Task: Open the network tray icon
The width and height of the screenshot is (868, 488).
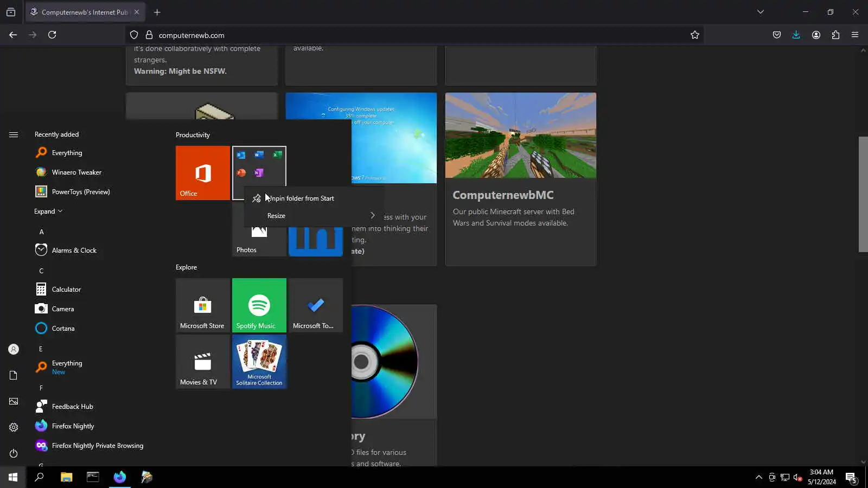Action: point(784,477)
